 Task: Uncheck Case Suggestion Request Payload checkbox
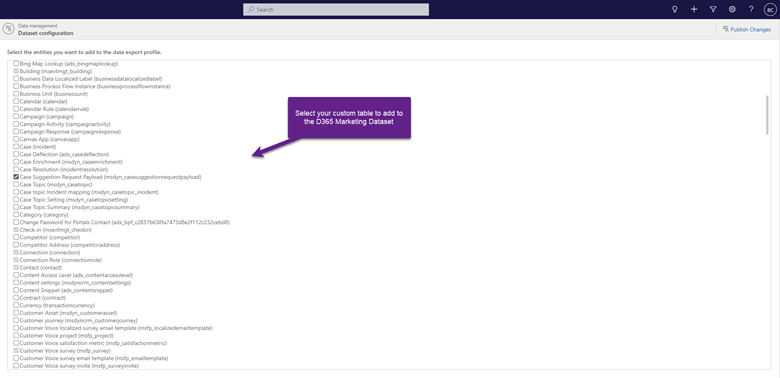tap(16, 177)
